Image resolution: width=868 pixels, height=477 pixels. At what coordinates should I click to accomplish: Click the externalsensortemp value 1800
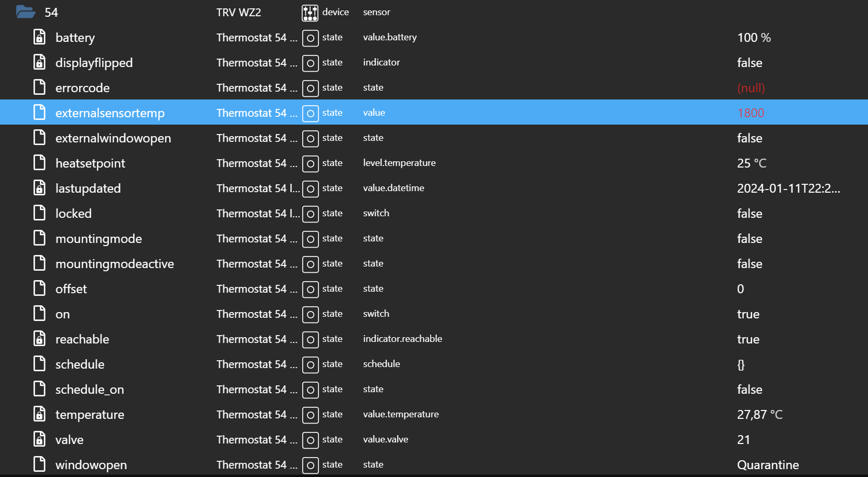(750, 113)
